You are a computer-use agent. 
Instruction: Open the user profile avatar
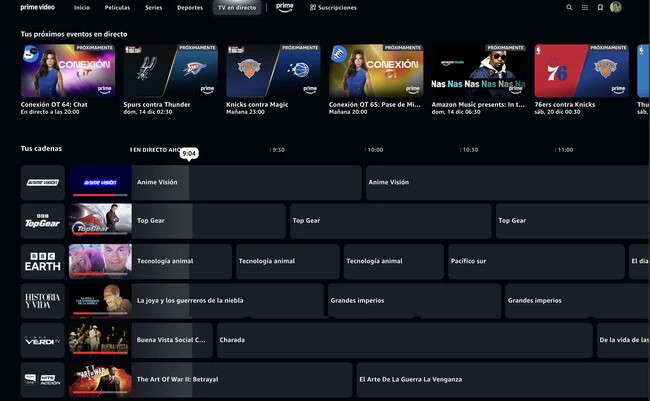(x=616, y=7)
